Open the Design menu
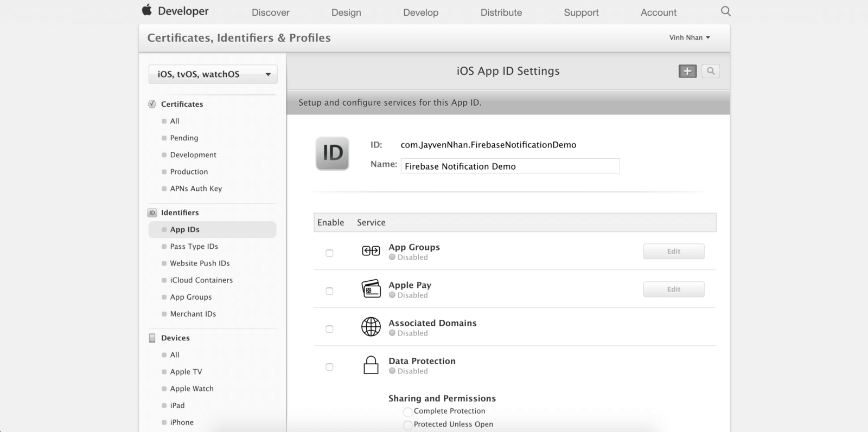Viewport: 868px width, 432px height. [346, 12]
